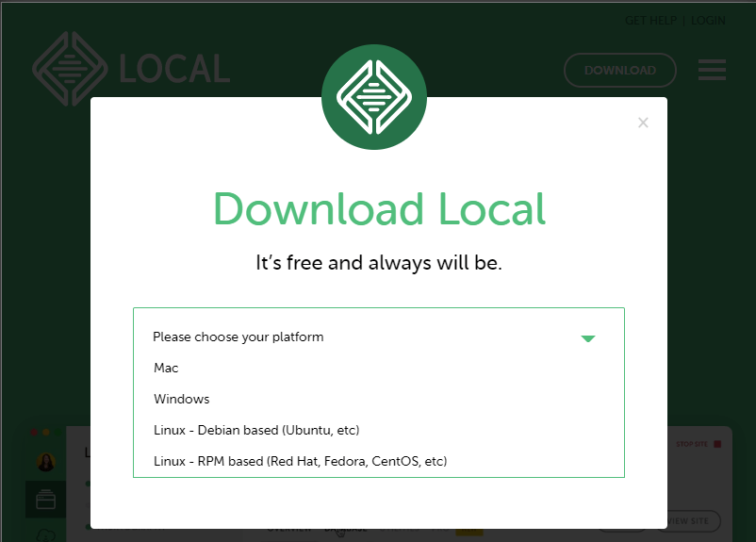
Task: Close the Download Local dialog
Action: [x=643, y=123]
